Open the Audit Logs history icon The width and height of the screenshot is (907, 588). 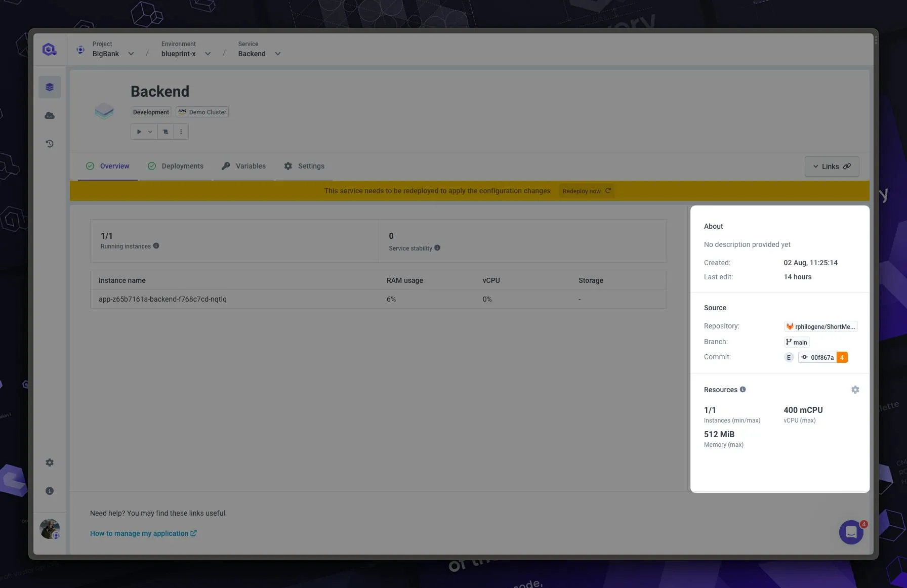(x=49, y=143)
